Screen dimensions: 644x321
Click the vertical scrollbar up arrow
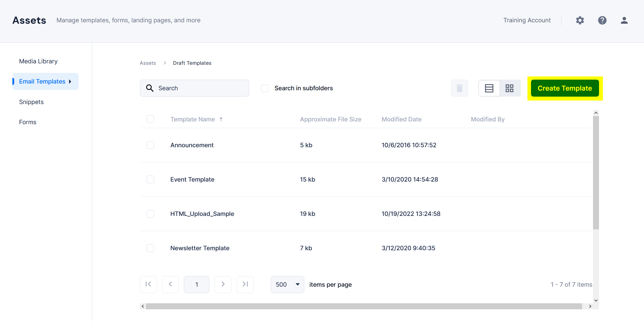tap(596, 113)
